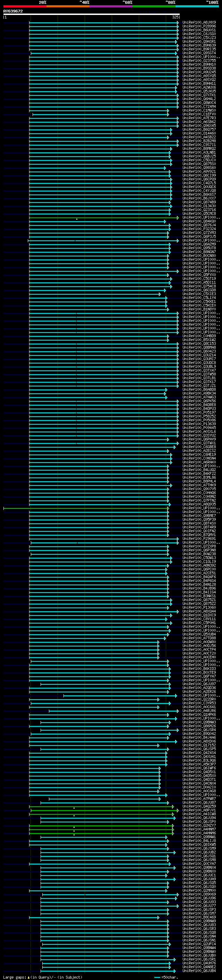Choose hit UniRef100_A2WUX6
The width and height of the screenshot is (222, 980).
[199, 88]
